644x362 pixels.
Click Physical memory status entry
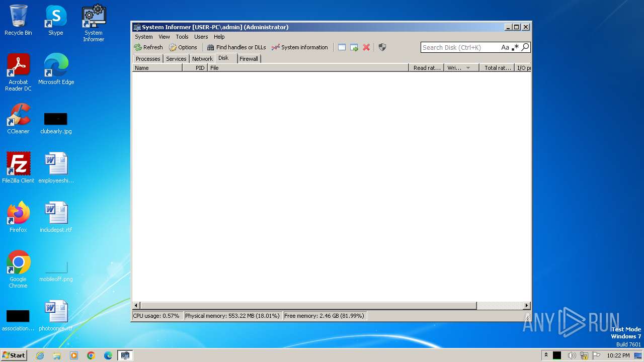coord(232,316)
